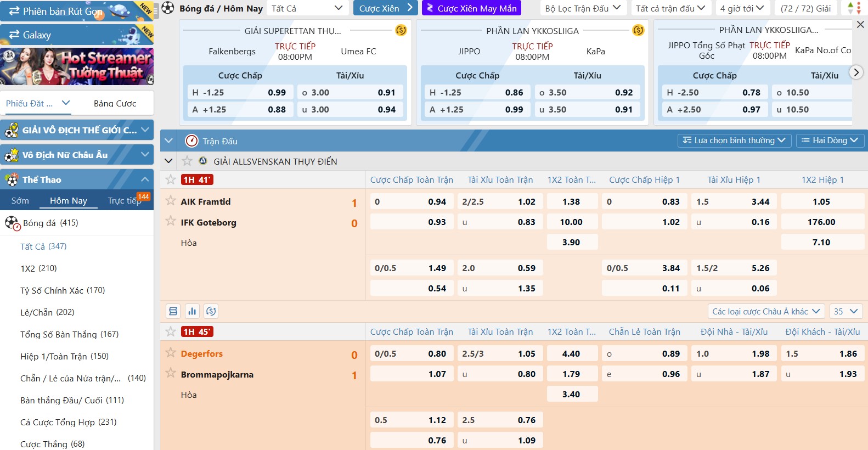Image resolution: width=868 pixels, height=450 pixels.
Task: Star the Degerfors team as favorite
Action: point(171,353)
